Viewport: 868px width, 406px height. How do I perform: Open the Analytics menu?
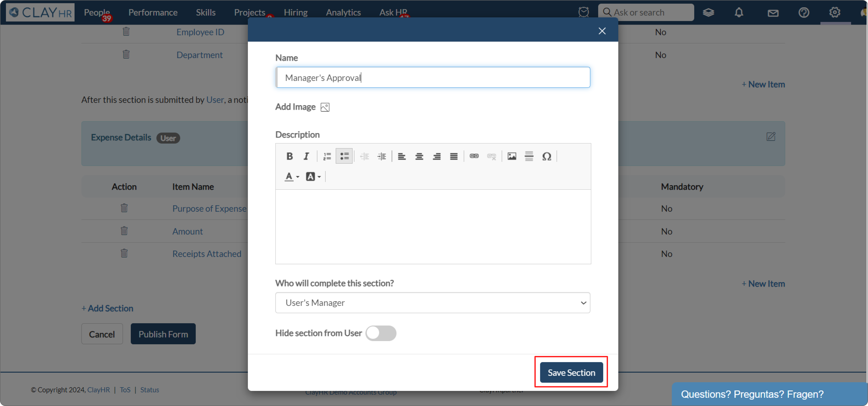click(x=343, y=12)
